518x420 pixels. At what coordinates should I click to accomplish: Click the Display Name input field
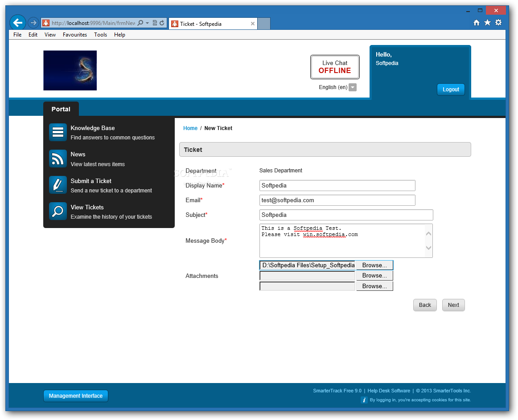pos(337,186)
